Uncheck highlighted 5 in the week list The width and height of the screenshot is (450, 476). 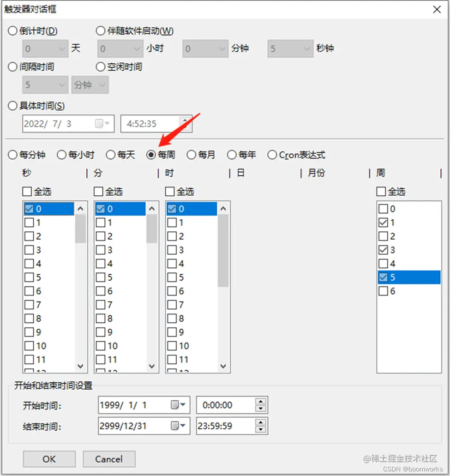click(x=383, y=277)
